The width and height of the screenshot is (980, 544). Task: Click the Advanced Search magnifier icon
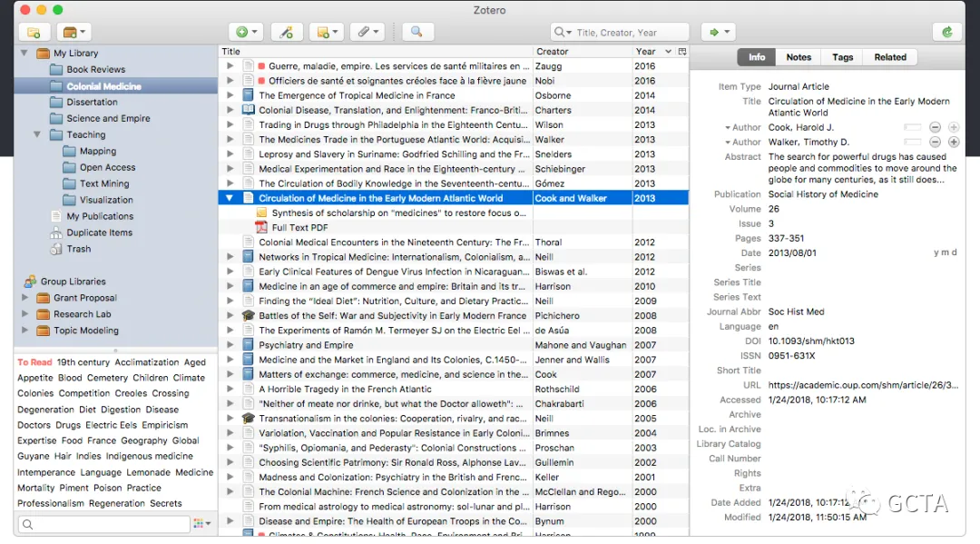coord(416,32)
